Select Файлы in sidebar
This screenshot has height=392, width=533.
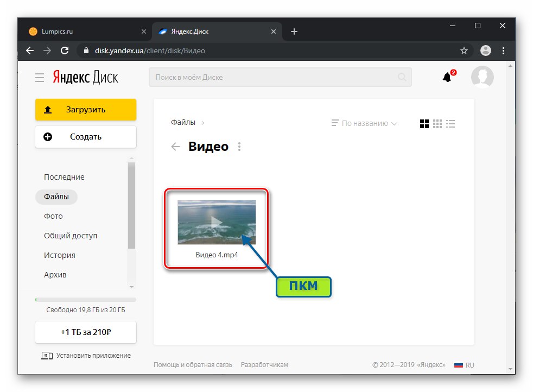(x=56, y=197)
